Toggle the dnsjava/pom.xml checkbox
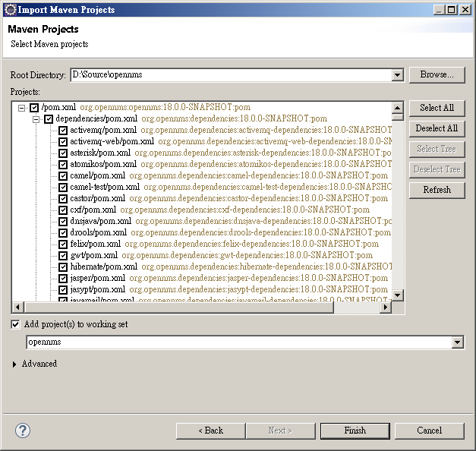Viewport: 476px width, 451px height. [63, 222]
